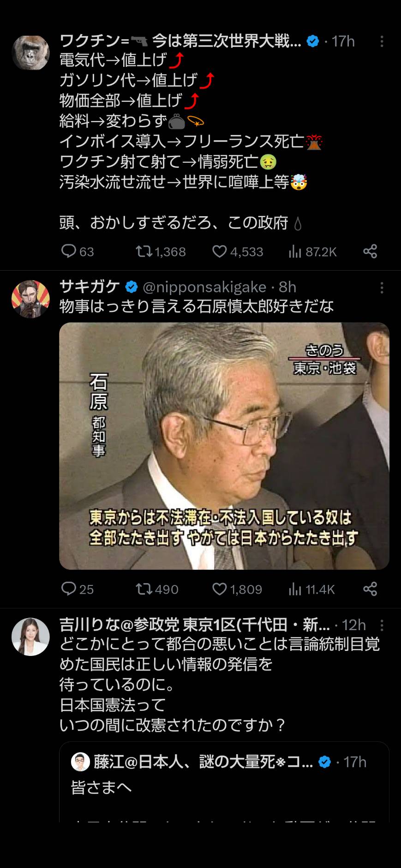Open the 吉川りな@参政党 display name
Viewport: 401px width, 868px height.
tap(195, 625)
